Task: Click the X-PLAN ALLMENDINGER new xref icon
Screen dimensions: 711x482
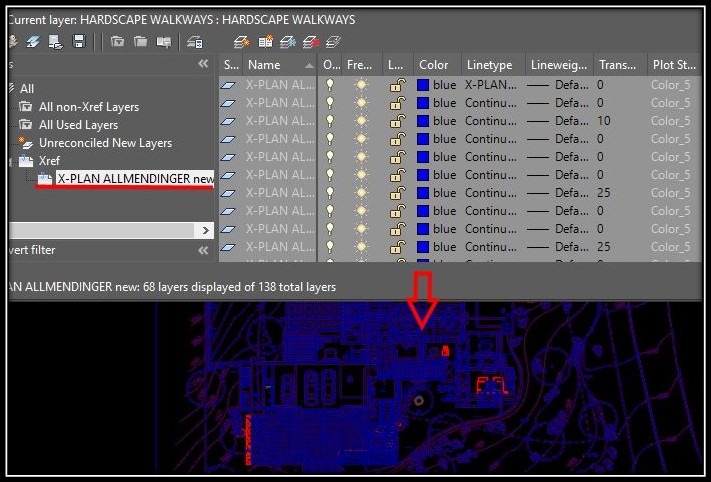Action: (45, 179)
